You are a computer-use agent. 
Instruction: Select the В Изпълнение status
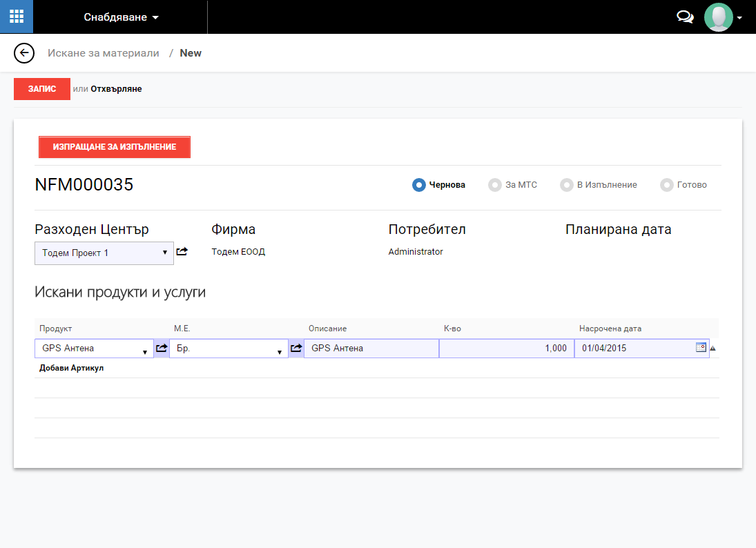click(x=566, y=185)
